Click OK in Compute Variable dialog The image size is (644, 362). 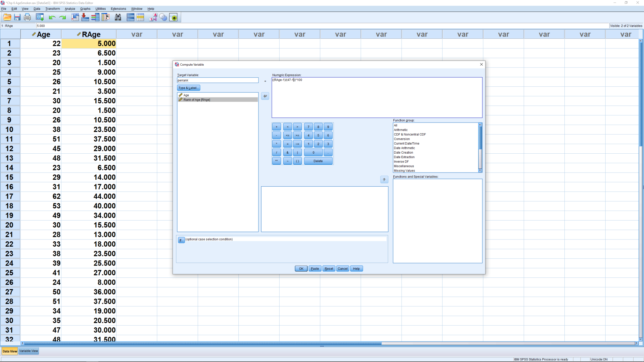click(x=301, y=269)
